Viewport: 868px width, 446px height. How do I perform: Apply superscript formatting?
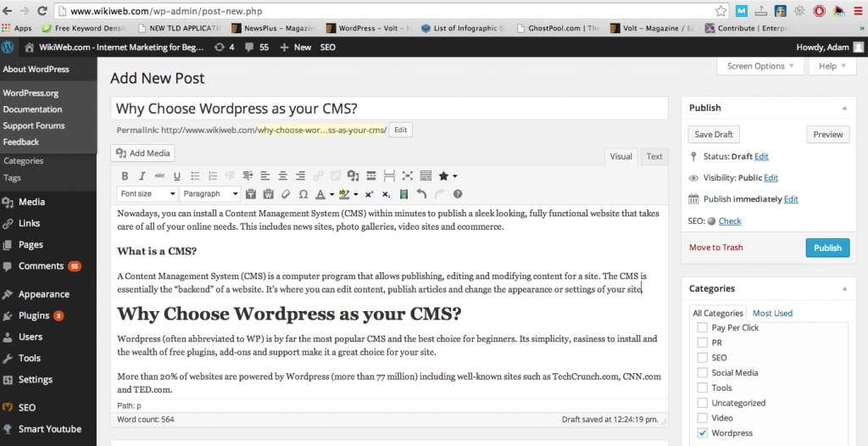pyautogui.click(x=370, y=194)
